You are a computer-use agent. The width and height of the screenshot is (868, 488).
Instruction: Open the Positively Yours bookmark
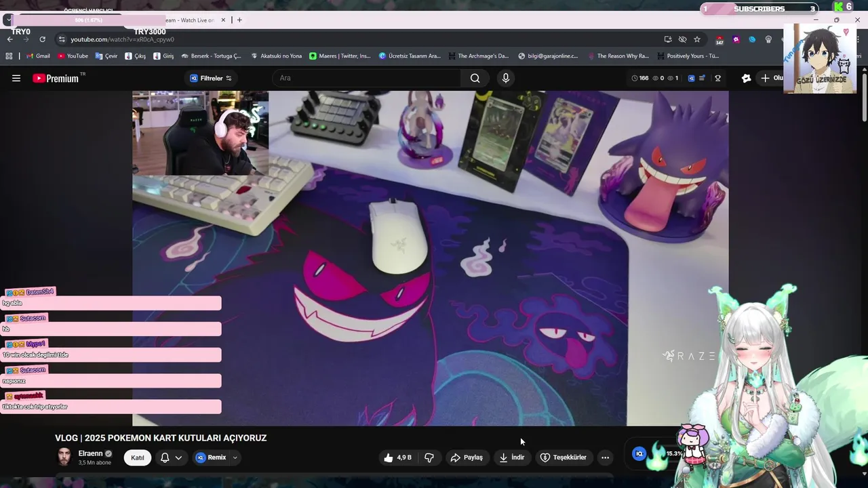pos(688,56)
